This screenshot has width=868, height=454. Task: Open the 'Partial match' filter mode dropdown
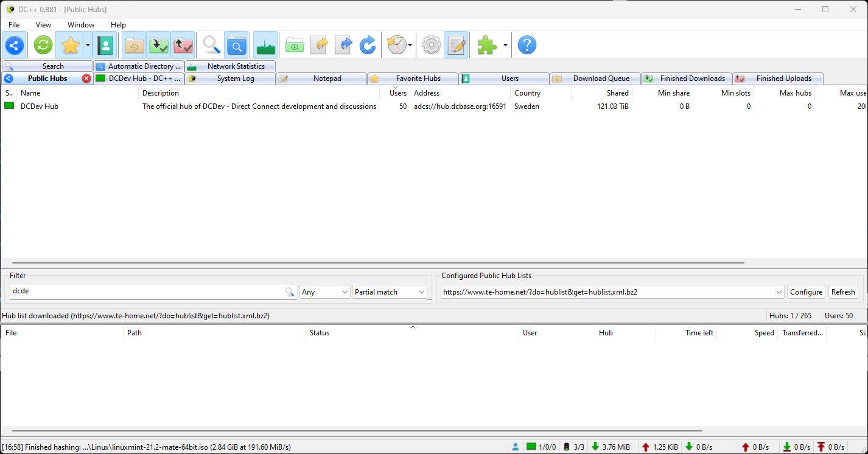pos(390,292)
